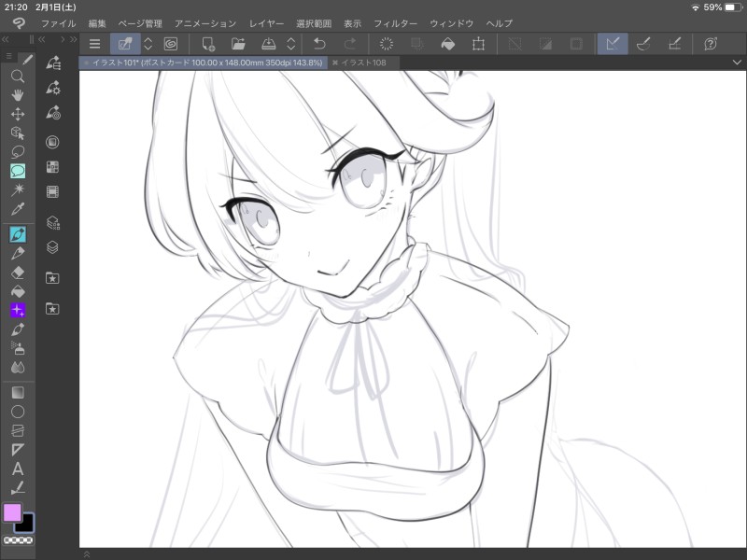Click the selection border icon
The height and width of the screenshot is (560, 747).
[x=576, y=44]
